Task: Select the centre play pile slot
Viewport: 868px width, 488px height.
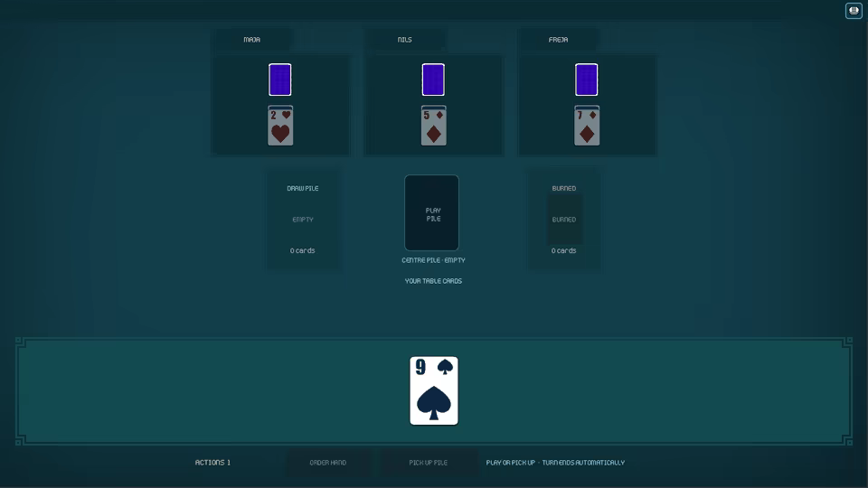Action: coord(432,213)
